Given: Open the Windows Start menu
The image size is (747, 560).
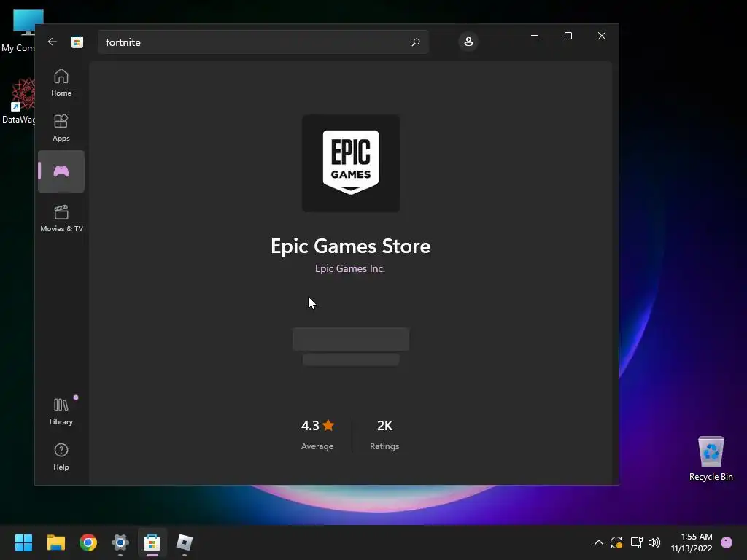Looking at the screenshot, I should tap(23, 542).
